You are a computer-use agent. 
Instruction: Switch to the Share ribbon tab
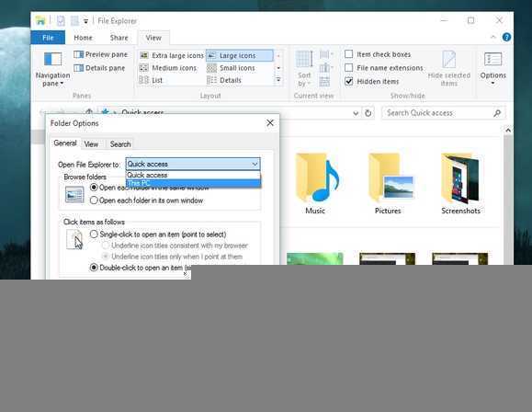[119, 38]
